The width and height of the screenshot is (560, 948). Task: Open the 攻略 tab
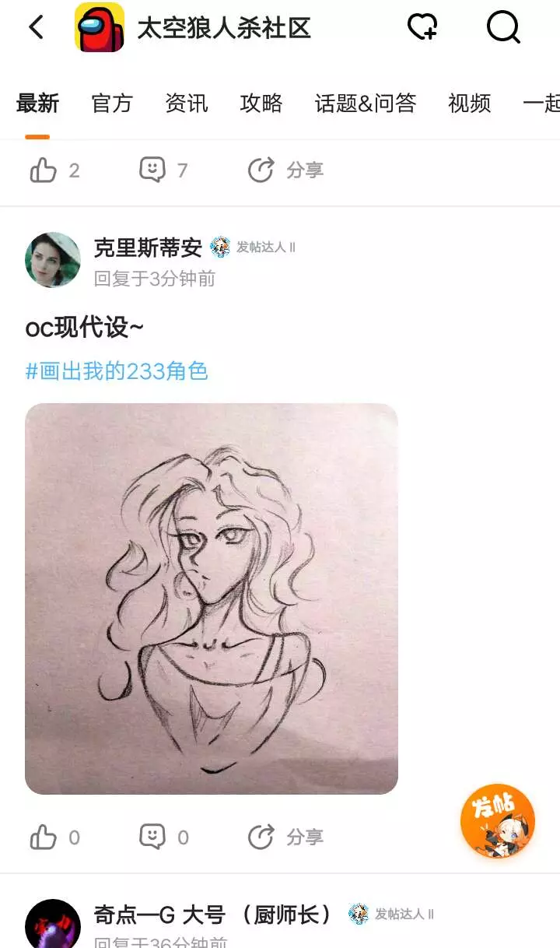coord(261,104)
